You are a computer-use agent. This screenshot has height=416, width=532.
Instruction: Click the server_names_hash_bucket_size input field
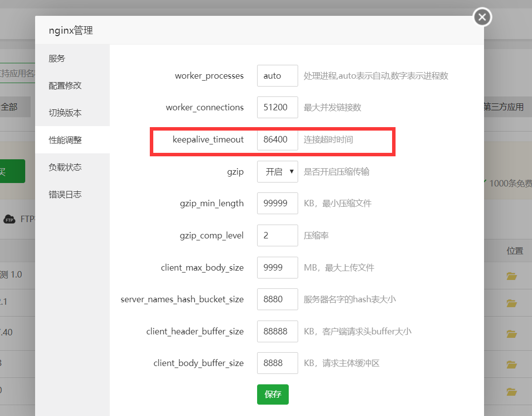277,299
